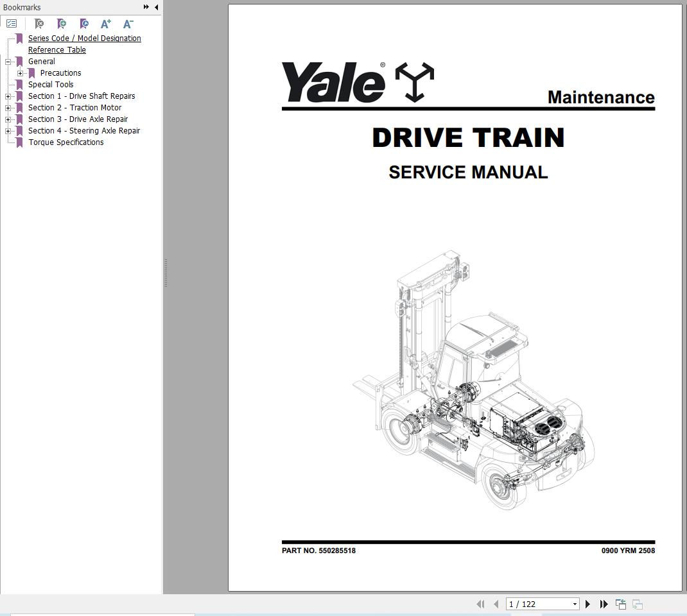Expand Section 4 - Steering Axle Repair node

(x=8, y=131)
